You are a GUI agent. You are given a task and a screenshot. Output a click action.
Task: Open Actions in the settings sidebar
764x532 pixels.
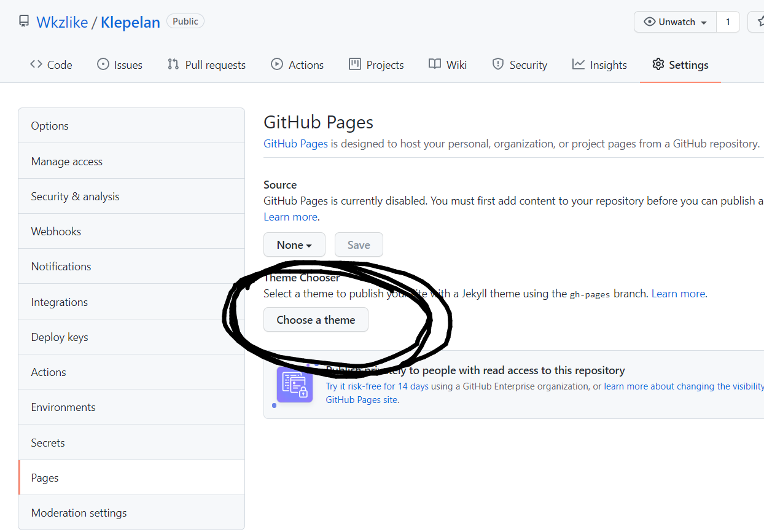(x=131, y=372)
